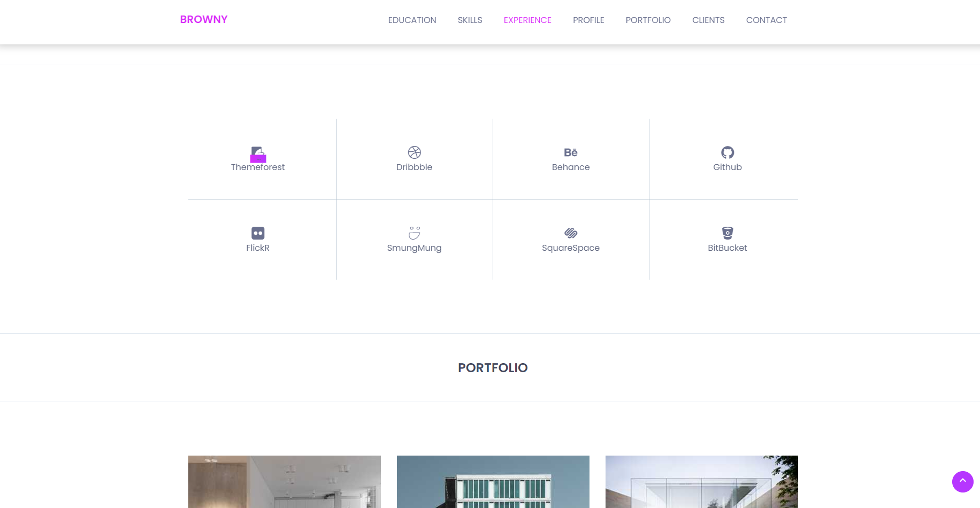Screen dimensions: 980x508
Task: Click the Behance Bē icon
Action: (571, 152)
